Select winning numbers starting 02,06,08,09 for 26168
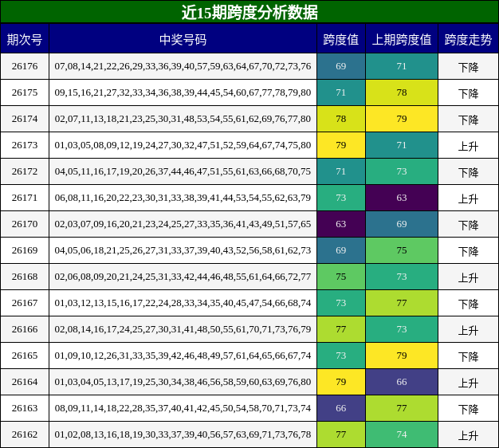 click(183, 277)
